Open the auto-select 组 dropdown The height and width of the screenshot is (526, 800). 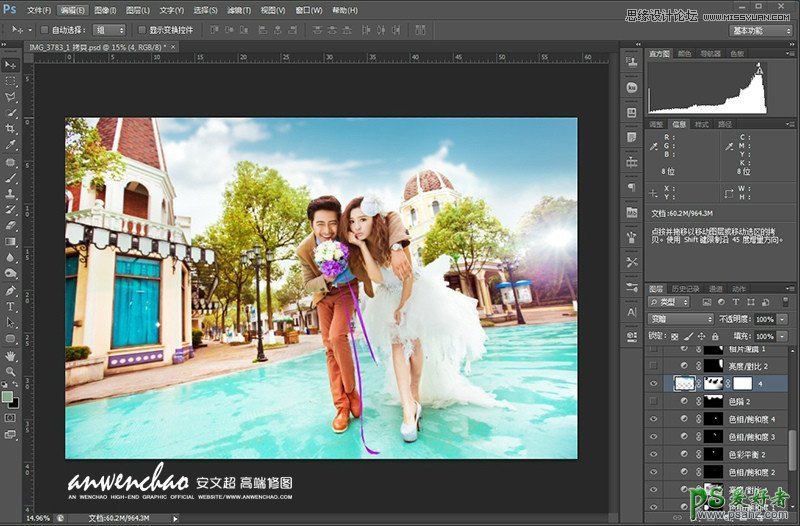tap(109, 31)
